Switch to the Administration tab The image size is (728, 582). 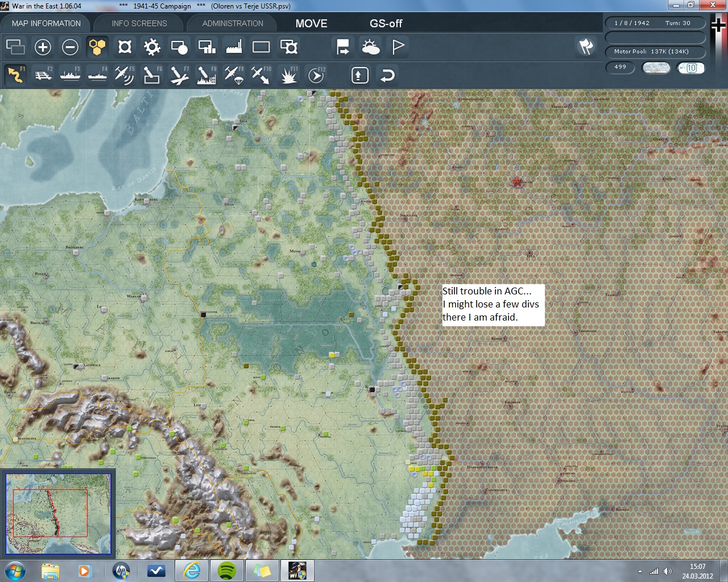coord(233,23)
